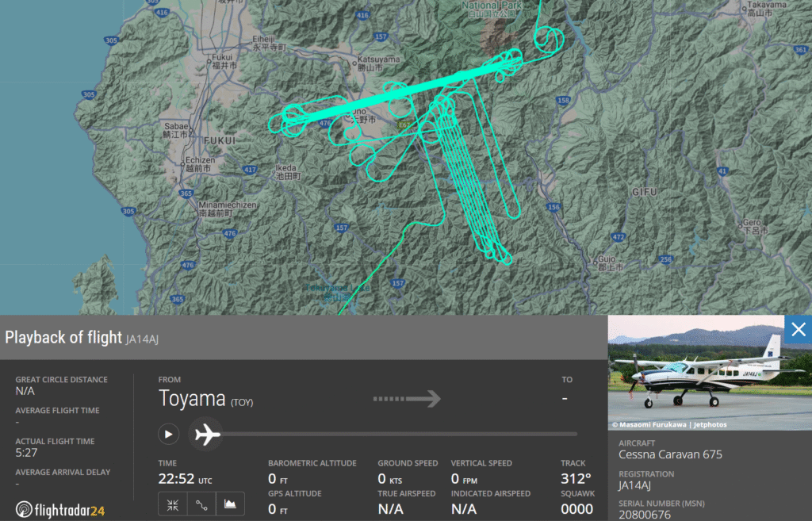Image resolution: width=812 pixels, height=521 pixels.
Task: Click the Gujo city marker on the map
Action: tap(595, 263)
